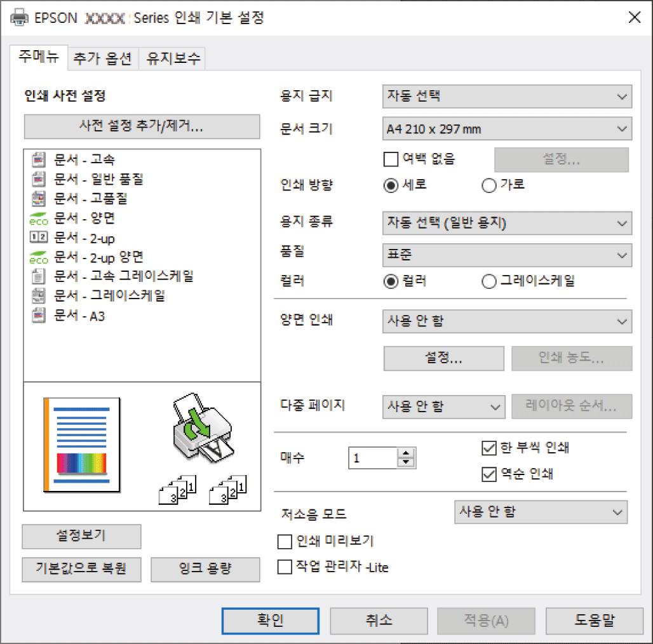Select the eco 문서 - 2-up 양면 icon
Screen dimensions: 653x644
[39, 258]
